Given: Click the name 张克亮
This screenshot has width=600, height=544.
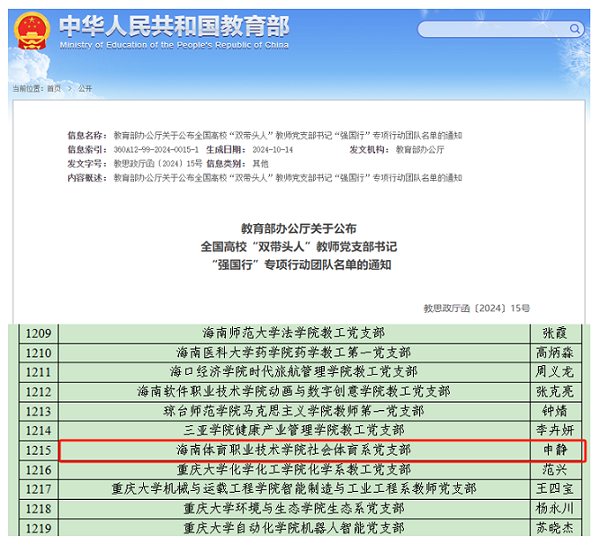Looking at the screenshot, I should [555, 392].
